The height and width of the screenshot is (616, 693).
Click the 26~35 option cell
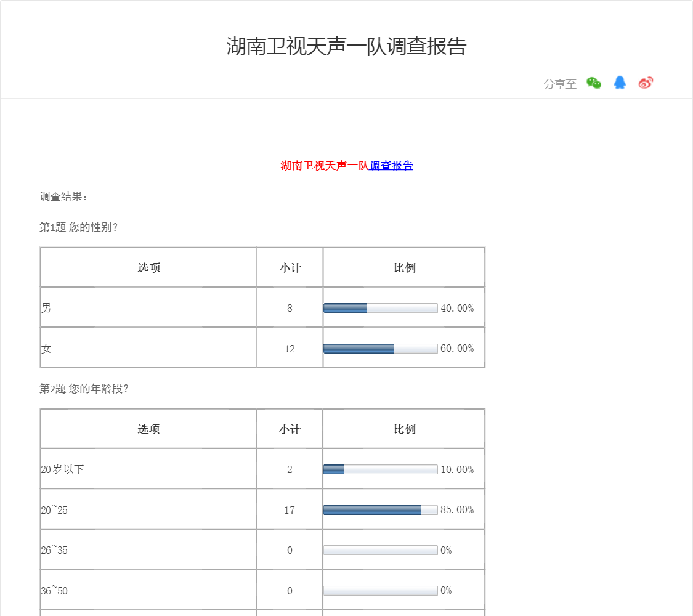148,549
